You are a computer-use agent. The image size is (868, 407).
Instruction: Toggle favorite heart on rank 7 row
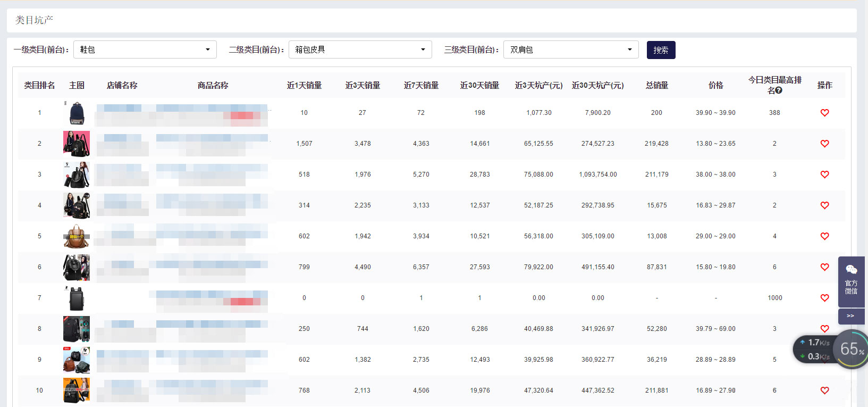[824, 298]
